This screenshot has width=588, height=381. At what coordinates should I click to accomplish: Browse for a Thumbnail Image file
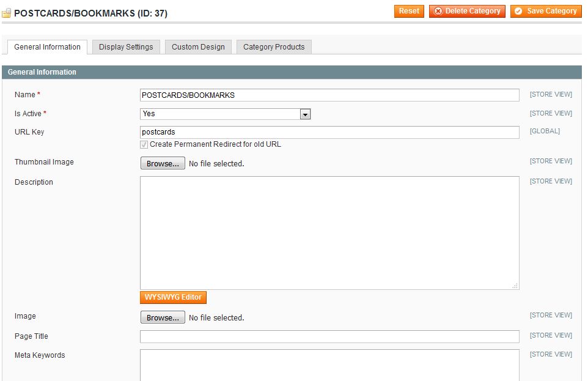tap(163, 164)
